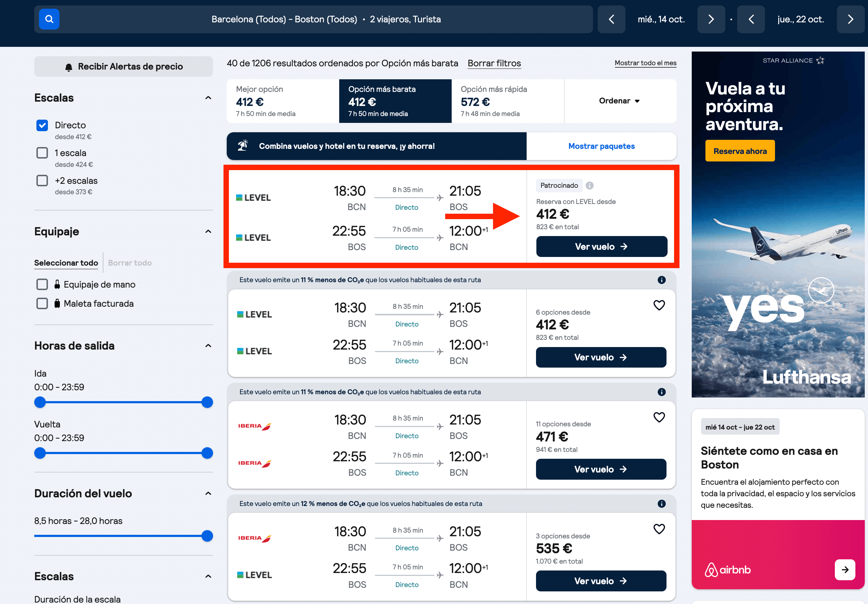Click Borrar filtros link

[494, 63]
